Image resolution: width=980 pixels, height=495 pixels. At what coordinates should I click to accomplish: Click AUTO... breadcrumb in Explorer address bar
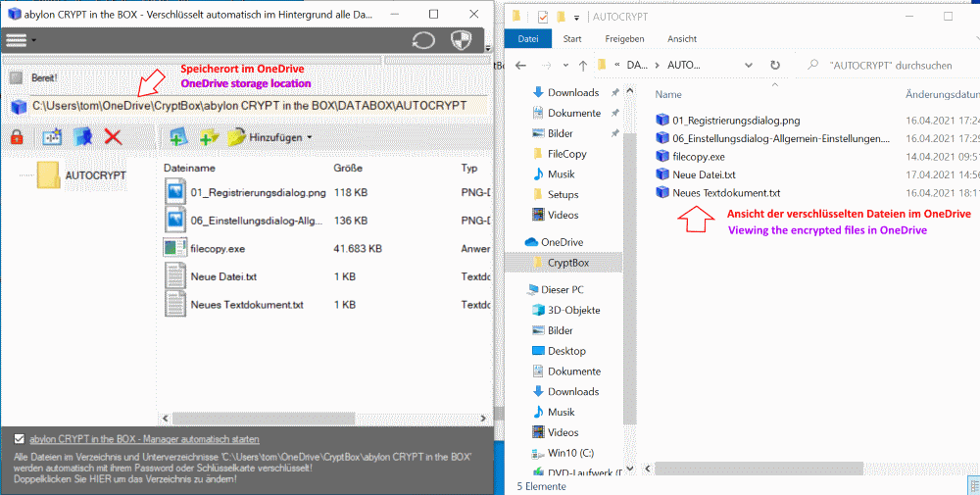pyautogui.click(x=684, y=65)
